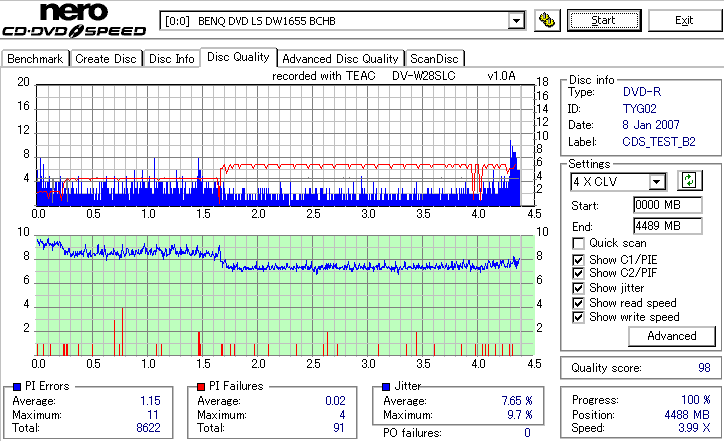Click Jitter maximum value 9.7 %
The width and height of the screenshot is (724, 441).
point(520,415)
